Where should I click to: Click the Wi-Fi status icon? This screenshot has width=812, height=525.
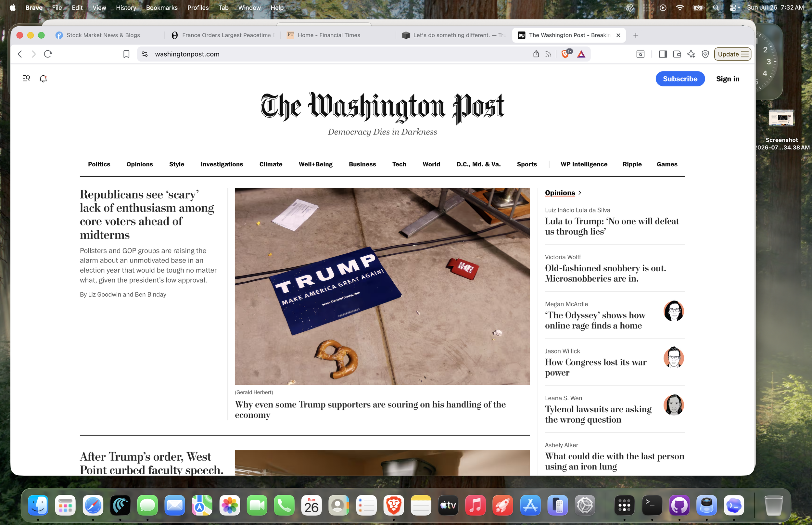(680, 7)
